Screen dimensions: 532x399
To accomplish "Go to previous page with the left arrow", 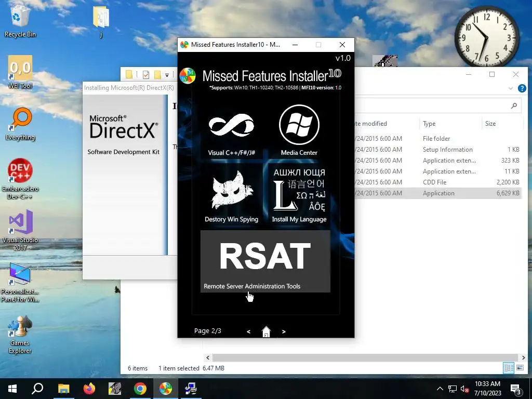I will 249,331.
